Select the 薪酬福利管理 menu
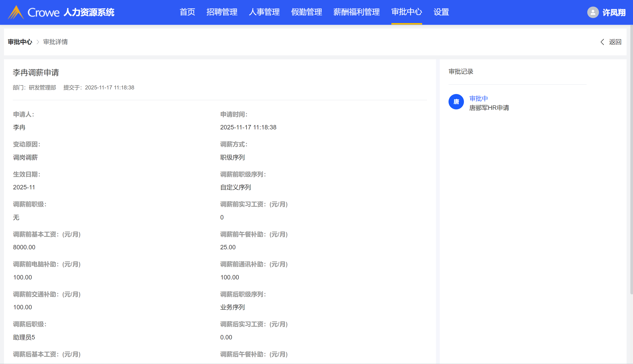 click(356, 12)
